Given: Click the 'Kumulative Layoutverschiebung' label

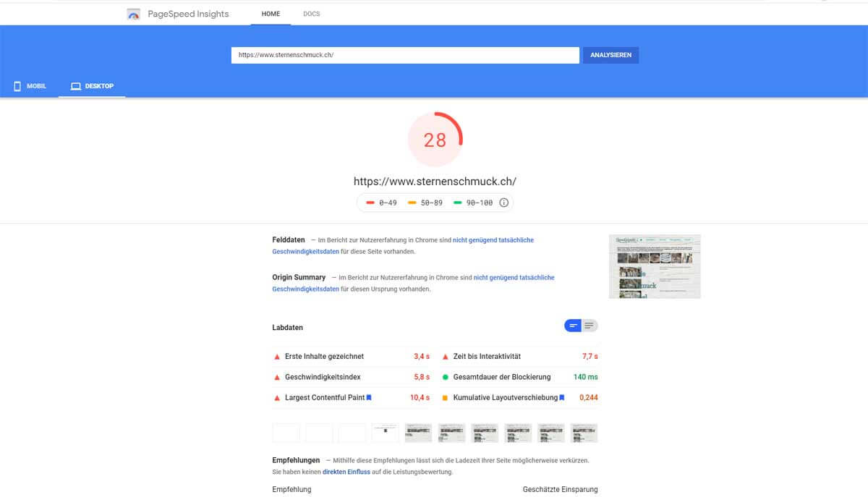Looking at the screenshot, I should (506, 397).
